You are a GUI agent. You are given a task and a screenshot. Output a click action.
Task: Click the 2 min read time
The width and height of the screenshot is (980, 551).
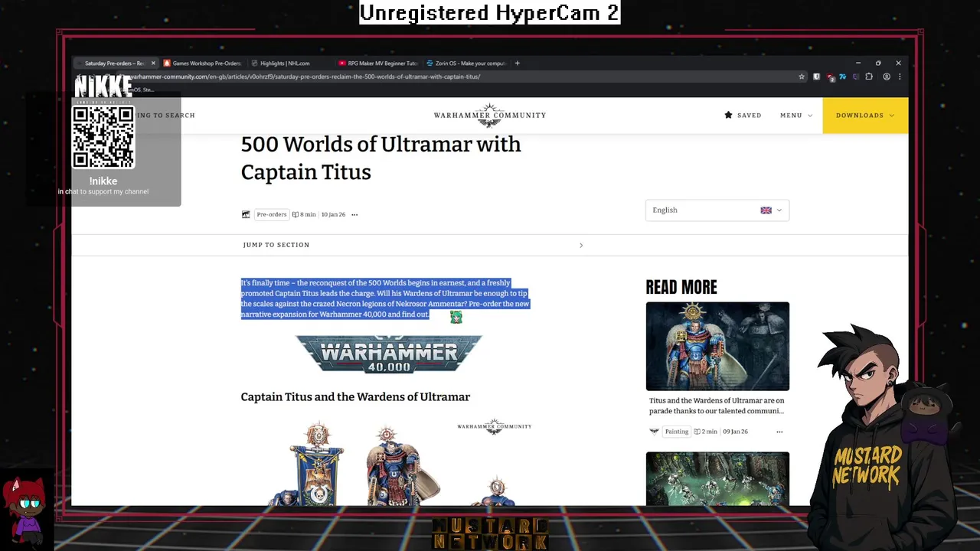click(709, 432)
